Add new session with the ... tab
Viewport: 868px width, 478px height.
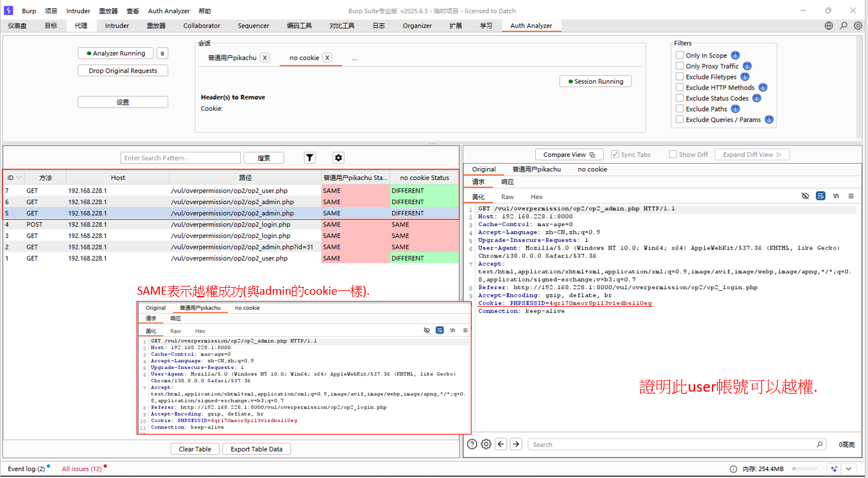pyautogui.click(x=355, y=58)
